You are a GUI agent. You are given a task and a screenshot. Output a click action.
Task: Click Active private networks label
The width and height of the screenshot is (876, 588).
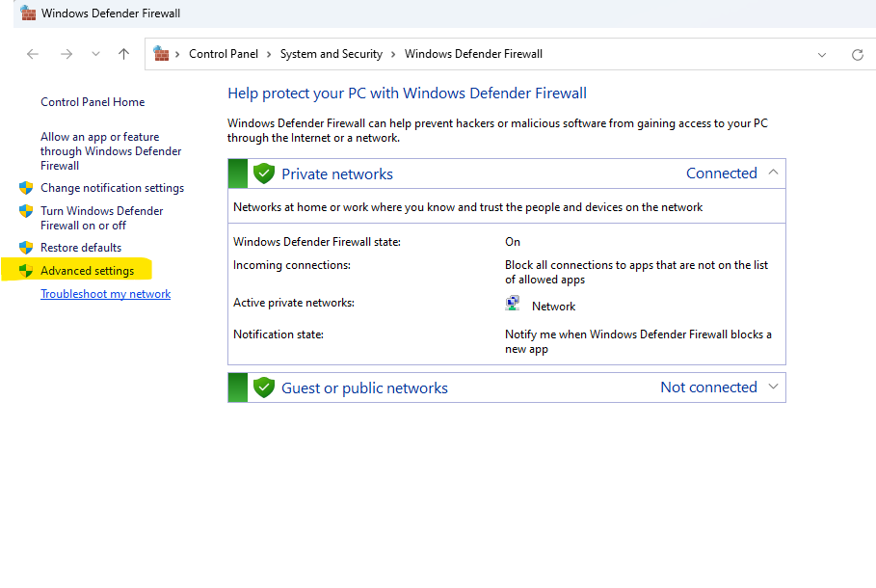[x=294, y=303]
